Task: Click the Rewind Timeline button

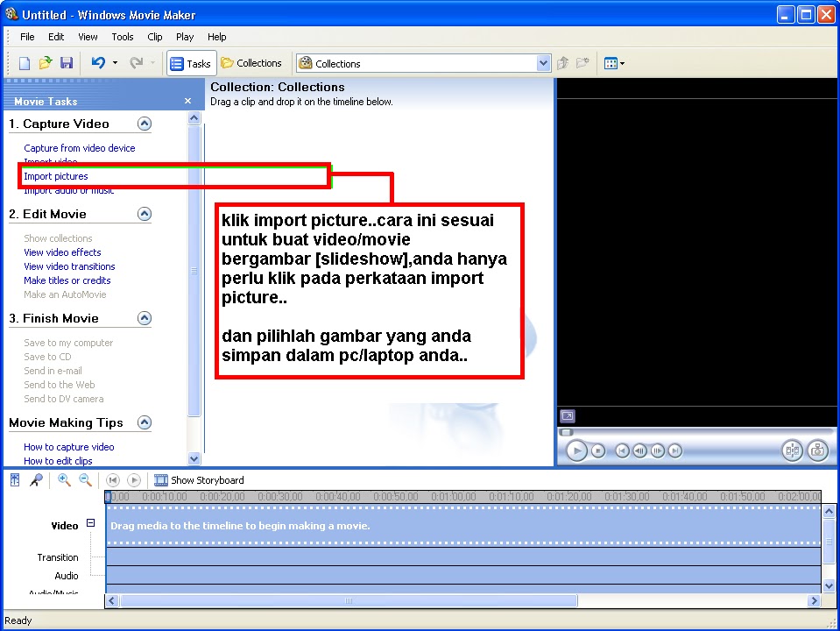Action: (x=112, y=479)
